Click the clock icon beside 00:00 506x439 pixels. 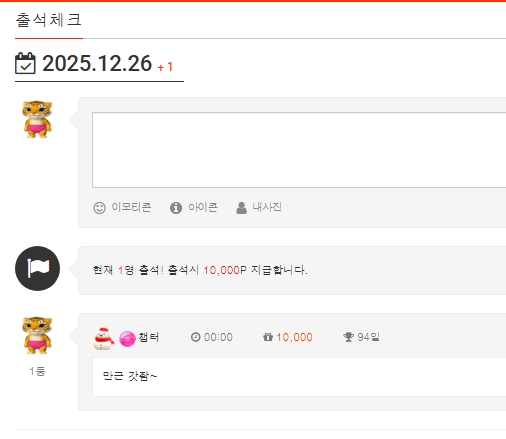[x=195, y=337]
